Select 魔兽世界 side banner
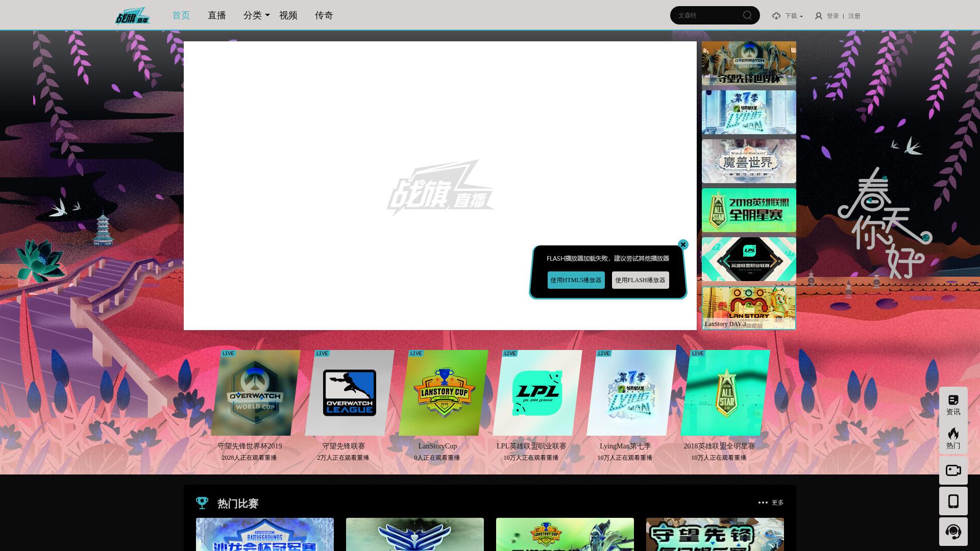 pyautogui.click(x=749, y=161)
